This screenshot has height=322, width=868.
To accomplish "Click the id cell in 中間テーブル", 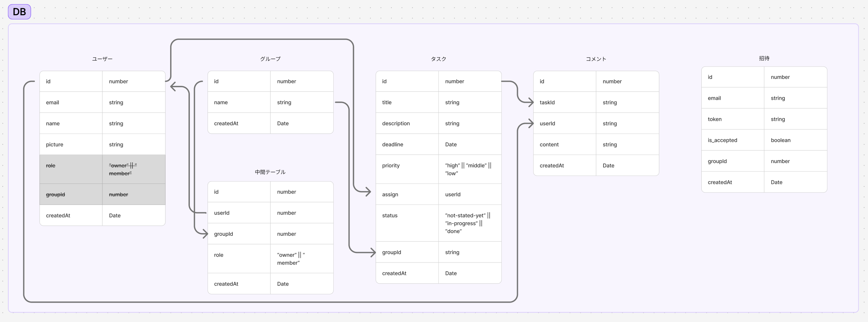I will tap(239, 192).
